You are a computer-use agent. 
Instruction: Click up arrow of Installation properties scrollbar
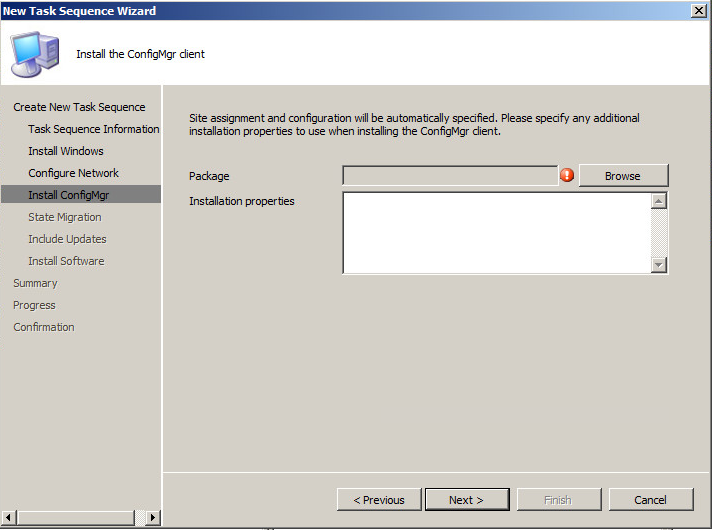pos(658,201)
